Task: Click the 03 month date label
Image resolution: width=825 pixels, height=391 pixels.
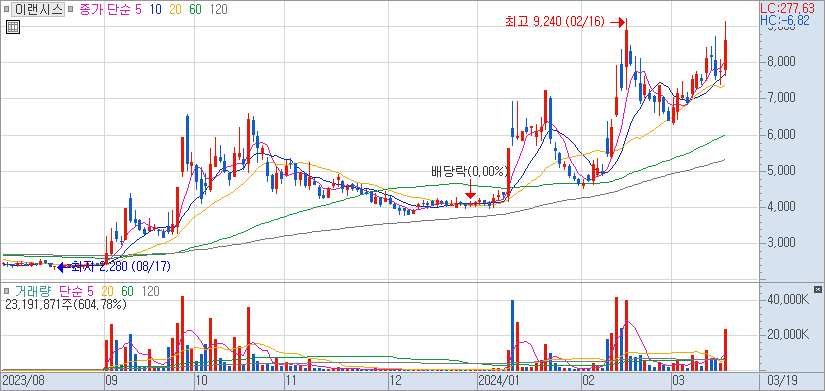Action: (x=678, y=380)
